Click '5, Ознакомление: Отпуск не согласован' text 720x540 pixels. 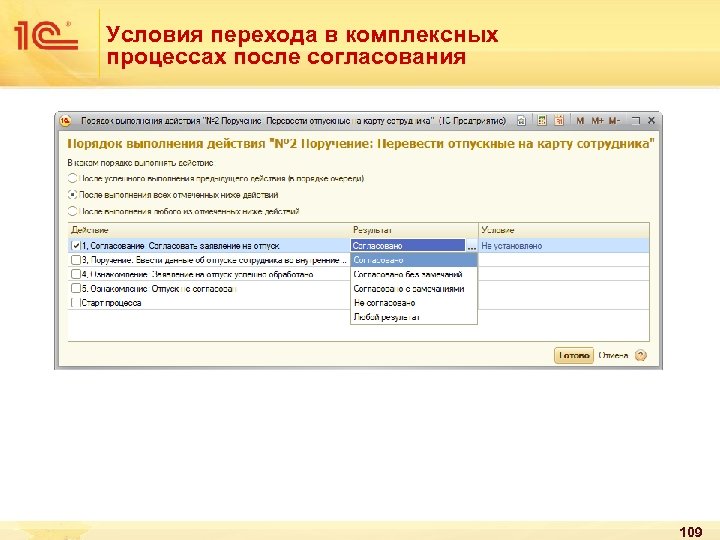click(159, 289)
